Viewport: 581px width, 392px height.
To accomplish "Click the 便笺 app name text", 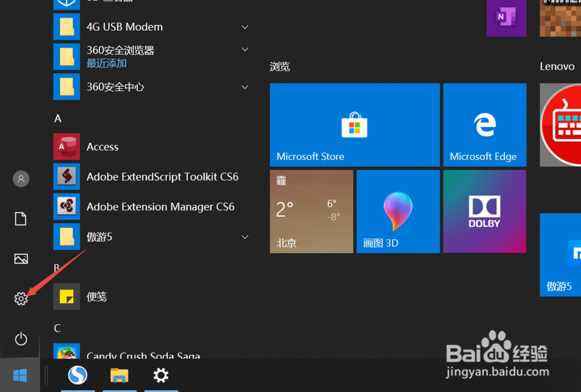I will point(96,296).
